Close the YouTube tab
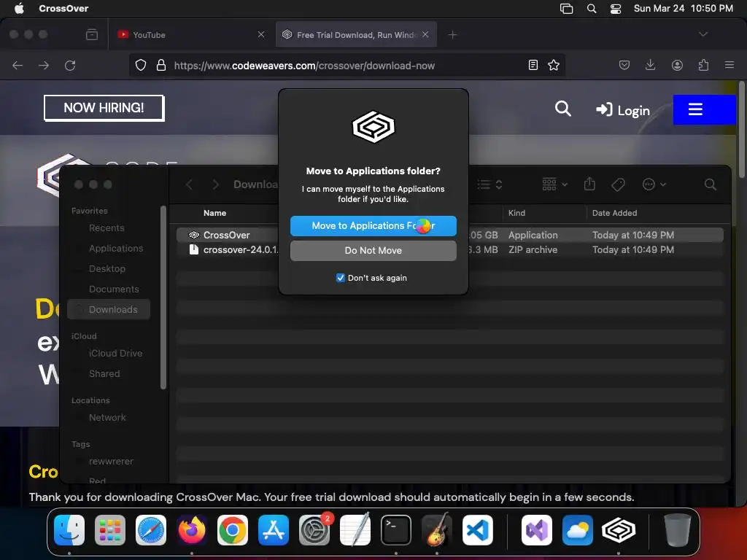Screen dimensions: 747x560 click(261, 35)
